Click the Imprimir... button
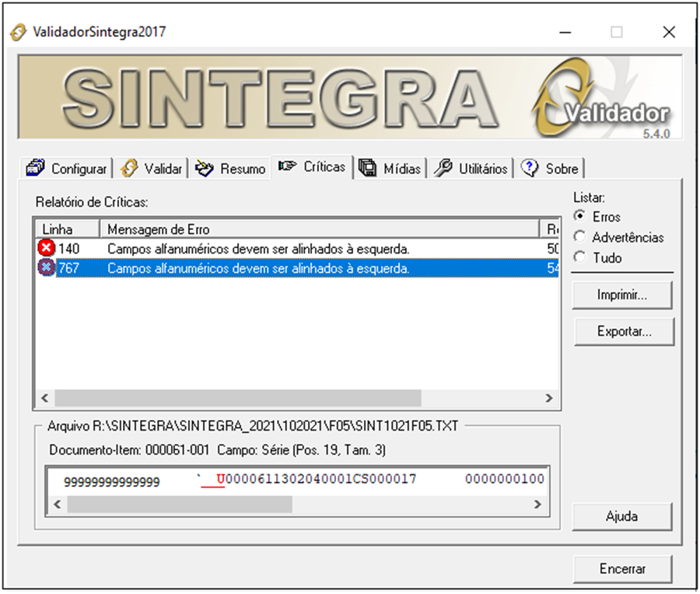 tap(622, 295)
